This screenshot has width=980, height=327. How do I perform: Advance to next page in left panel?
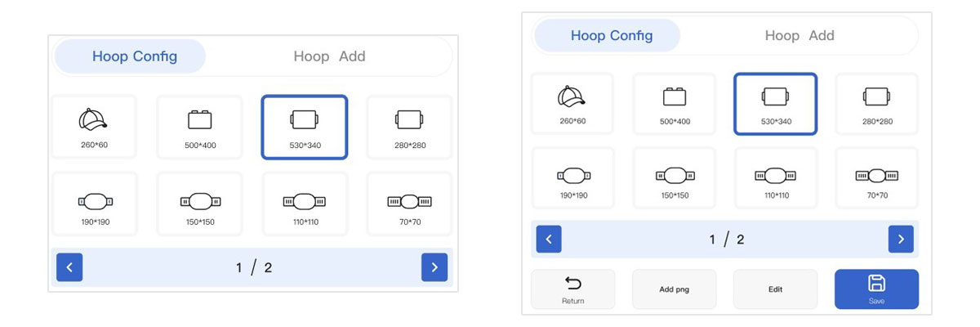[x=434, y=267]
